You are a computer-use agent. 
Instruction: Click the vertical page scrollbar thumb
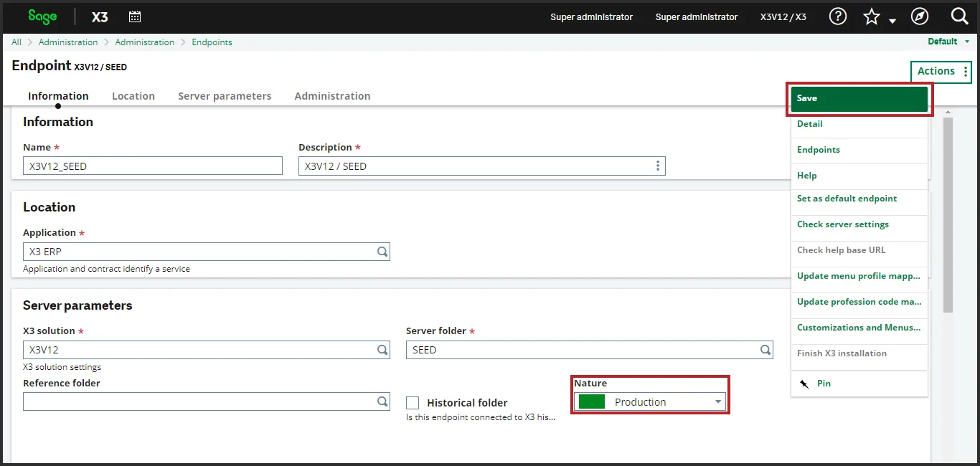948,215
